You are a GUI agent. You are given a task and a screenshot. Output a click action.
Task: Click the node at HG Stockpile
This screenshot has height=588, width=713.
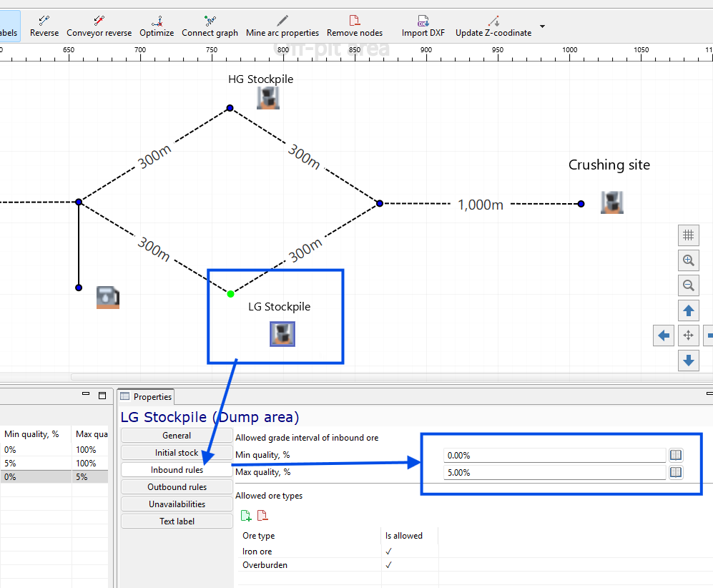click(x=230, y=108)
